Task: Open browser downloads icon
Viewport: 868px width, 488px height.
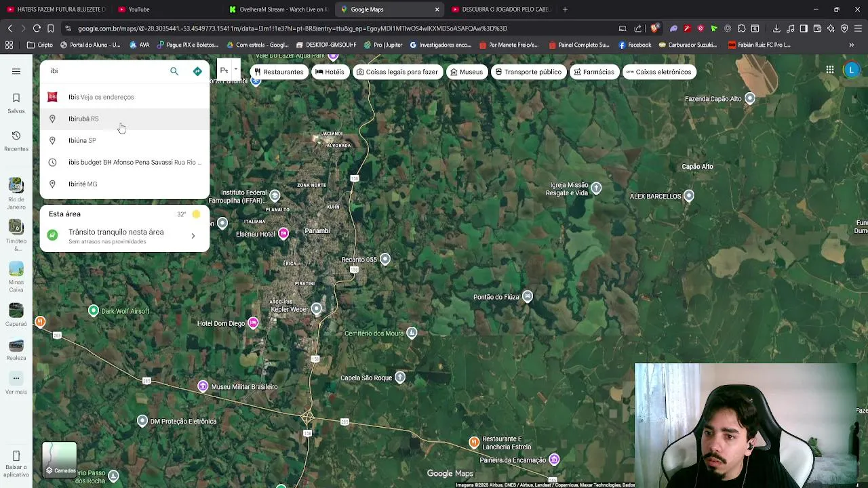Action: click(x=776, y=28)
